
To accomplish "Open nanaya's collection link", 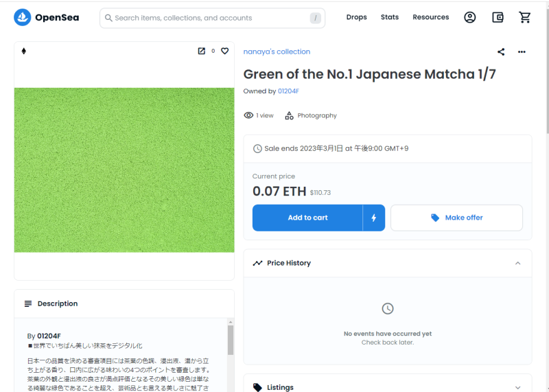I will tap(277, 51).
